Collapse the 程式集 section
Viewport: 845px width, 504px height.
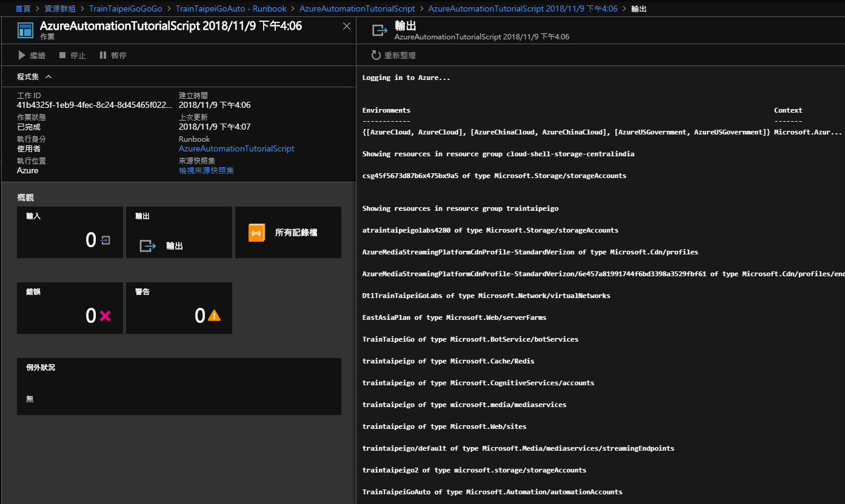coord(35,77)
